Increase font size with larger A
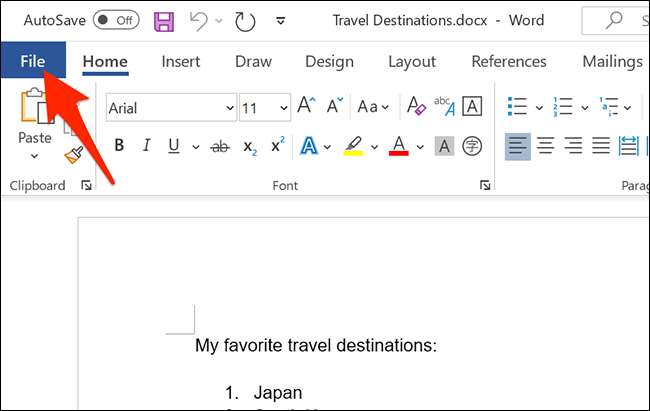The height and width of the screenshot is (411, 650). pyautogui.click(x=307, y=107)
